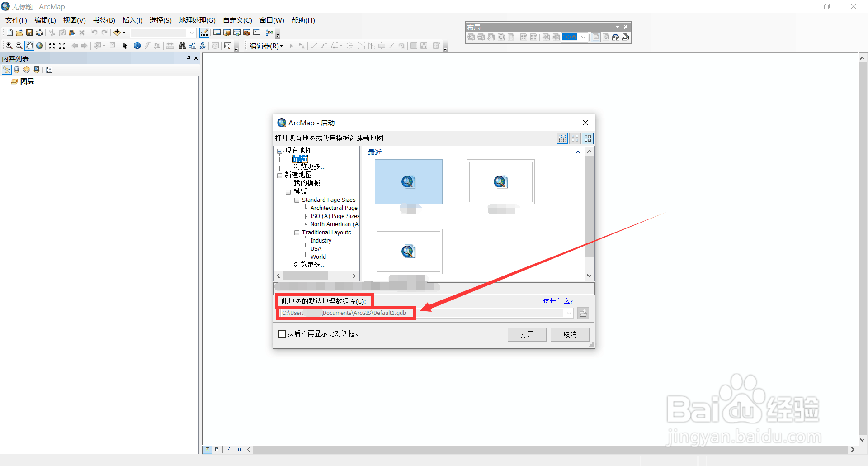The height and width of the screenshot is (466, 868).
Task: Click Toggle Draft Mode icon in Layout toolbar
Action: click(x=596, y=37)
